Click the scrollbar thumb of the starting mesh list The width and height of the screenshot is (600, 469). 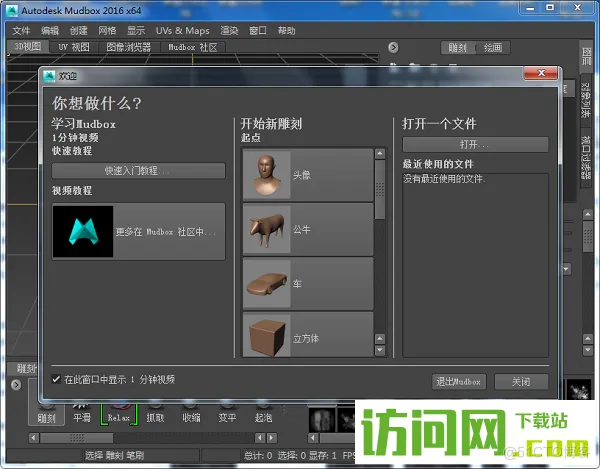(x=380, y=189)
